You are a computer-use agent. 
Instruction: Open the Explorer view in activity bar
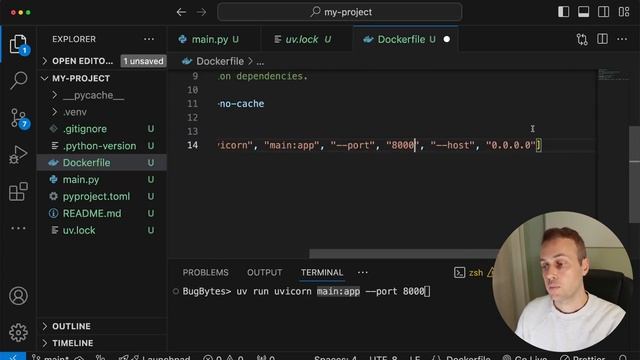pyautogui.click(x=18, y=44)
